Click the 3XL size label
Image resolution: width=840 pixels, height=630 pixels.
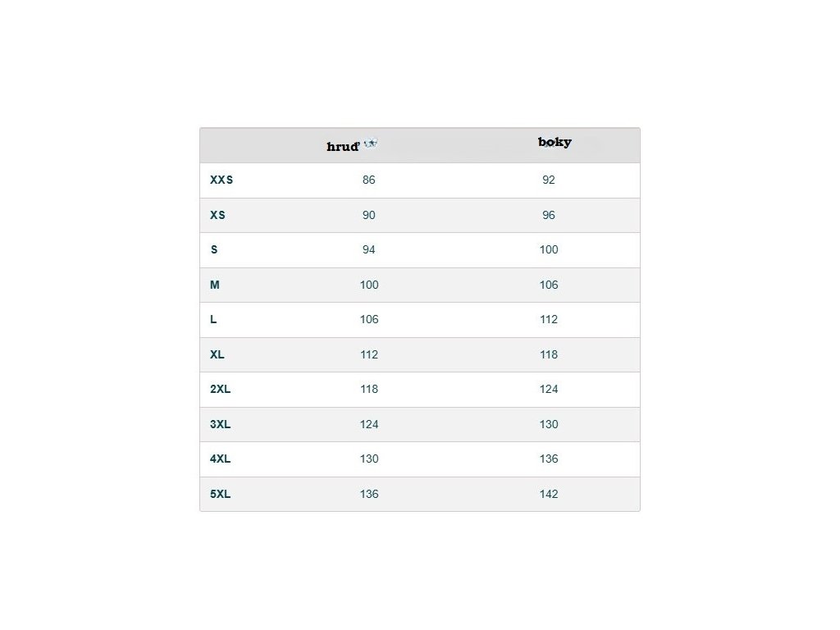point(220,424)
